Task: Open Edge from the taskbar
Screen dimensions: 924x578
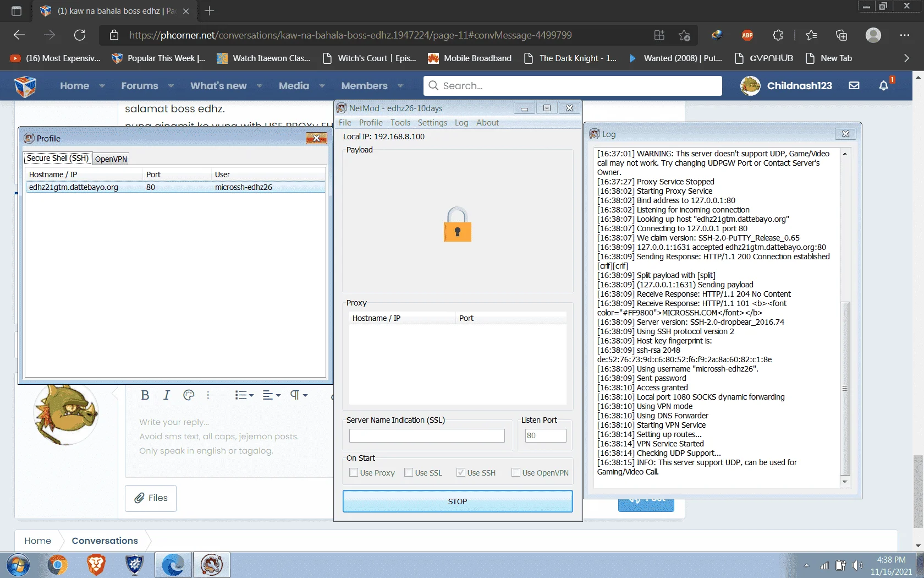Action: [173, 565]
